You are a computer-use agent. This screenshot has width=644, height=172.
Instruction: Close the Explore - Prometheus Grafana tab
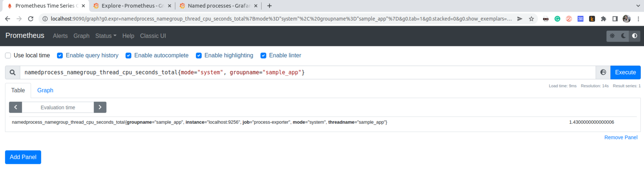(170, 6)
